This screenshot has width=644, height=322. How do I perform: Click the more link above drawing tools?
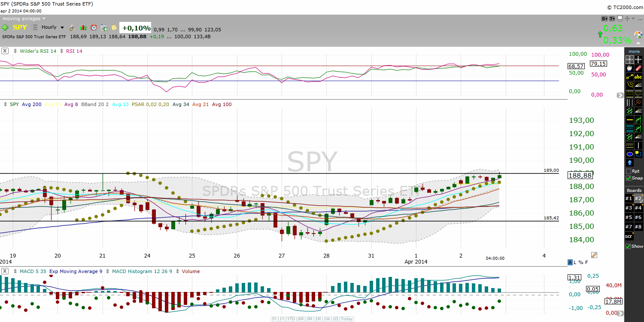click(x=634, y=52)
